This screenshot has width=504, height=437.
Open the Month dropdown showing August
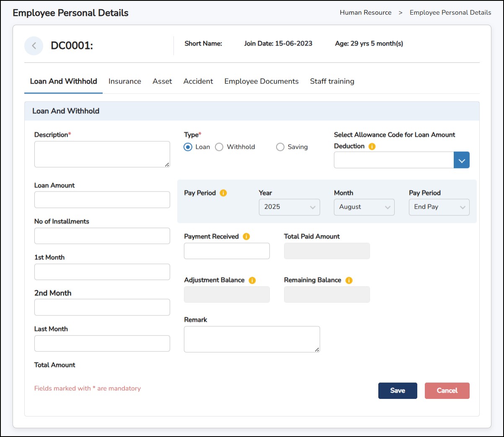point(364,207)
